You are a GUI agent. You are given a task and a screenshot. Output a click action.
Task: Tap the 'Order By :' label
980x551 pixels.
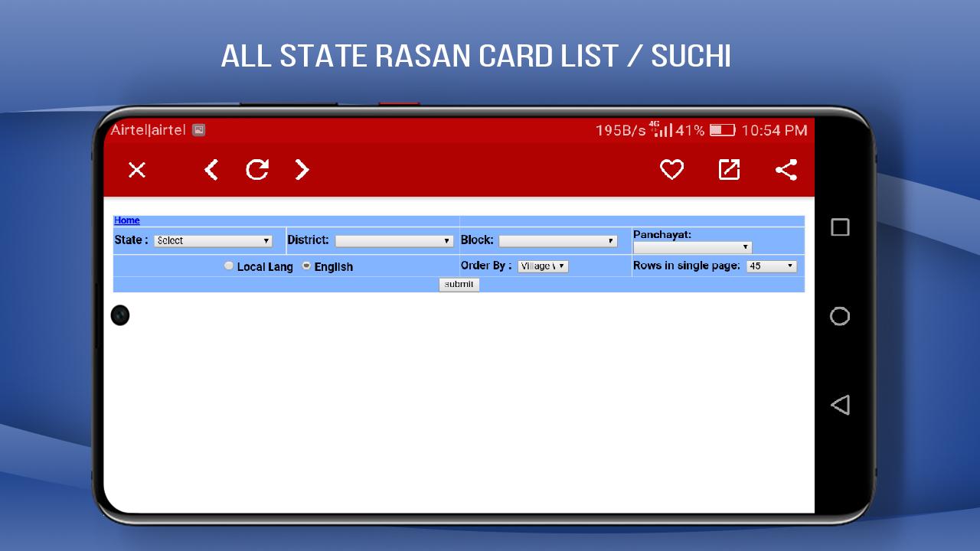tap(486, 266)
